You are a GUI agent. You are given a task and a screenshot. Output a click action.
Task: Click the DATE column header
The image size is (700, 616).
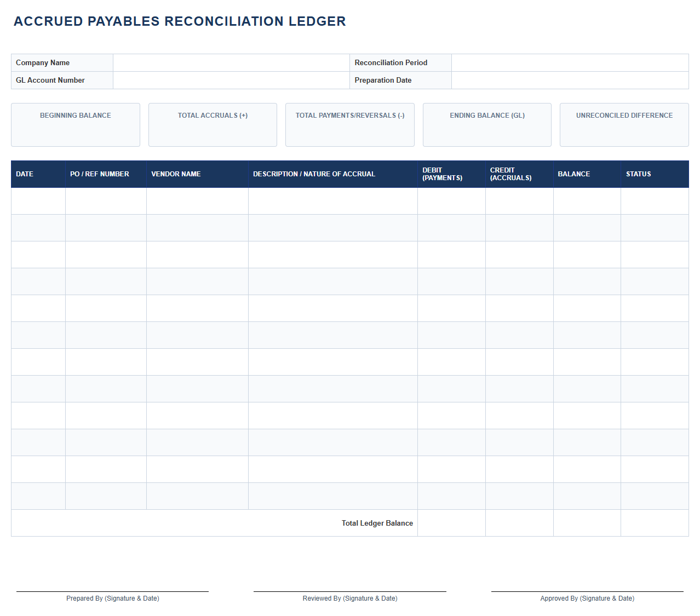point(38,174)
